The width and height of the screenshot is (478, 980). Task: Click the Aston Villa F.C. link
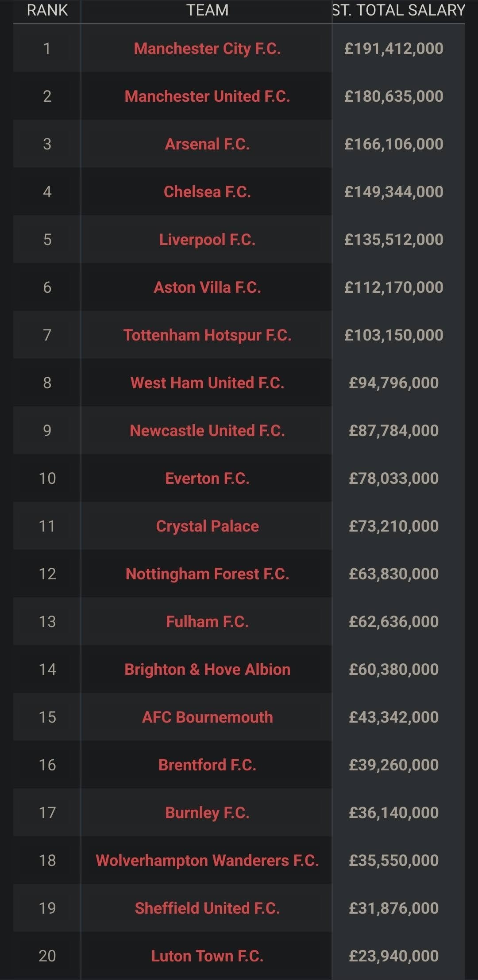tap(207, 287)
